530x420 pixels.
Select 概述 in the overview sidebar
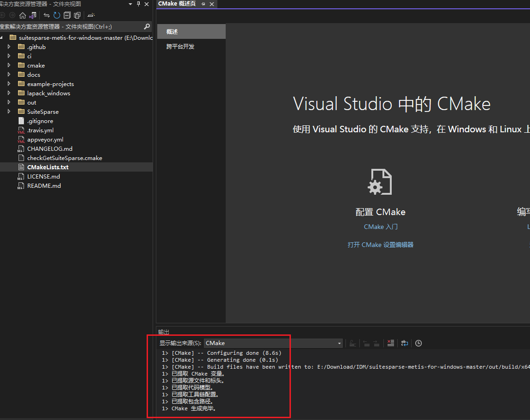pos(191,31)
